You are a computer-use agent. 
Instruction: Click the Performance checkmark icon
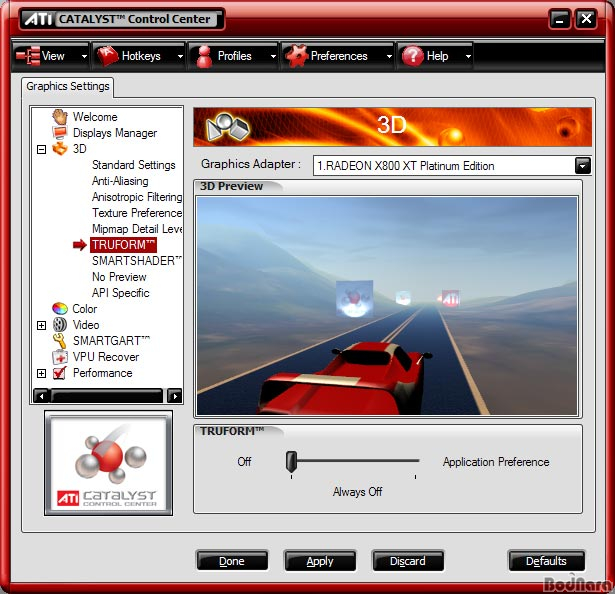tap(60, 373)
